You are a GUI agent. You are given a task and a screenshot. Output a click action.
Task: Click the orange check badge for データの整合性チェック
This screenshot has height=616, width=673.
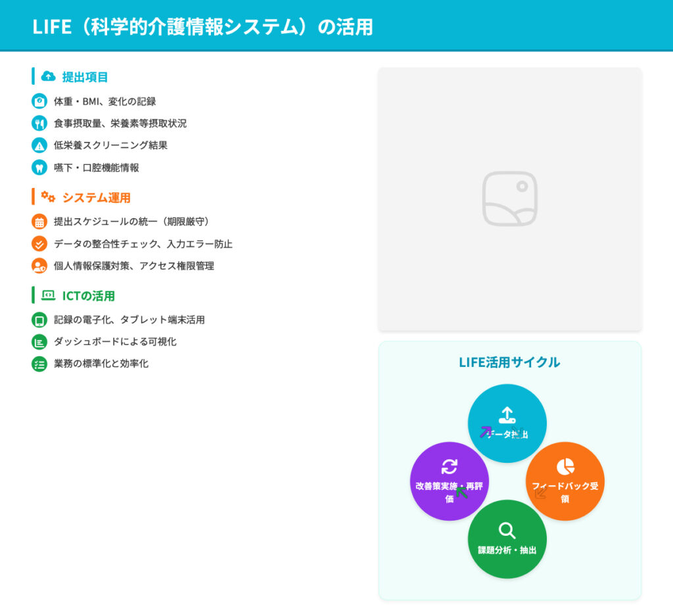tap(39, 244)
